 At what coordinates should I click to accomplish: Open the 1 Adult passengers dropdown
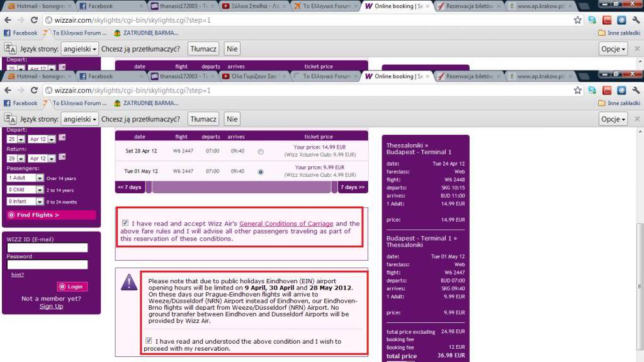click(25, 178)
